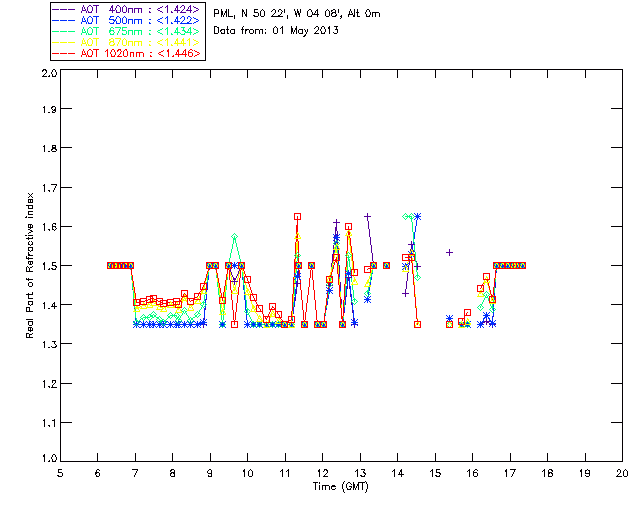Click the hour 8 label on time axis

pyautogui.click(x=173, y=473)
